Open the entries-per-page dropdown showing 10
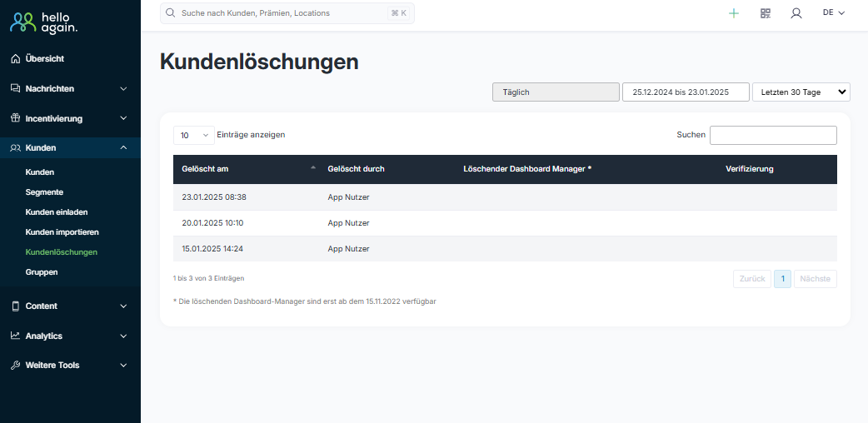Screen dimensions: 868x423 (x=194, y=135)
